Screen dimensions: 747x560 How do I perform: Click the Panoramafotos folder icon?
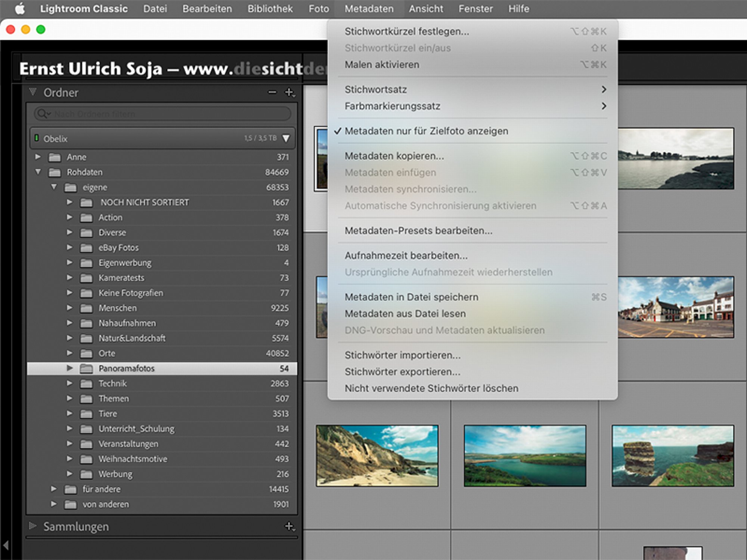click(86, 368)
